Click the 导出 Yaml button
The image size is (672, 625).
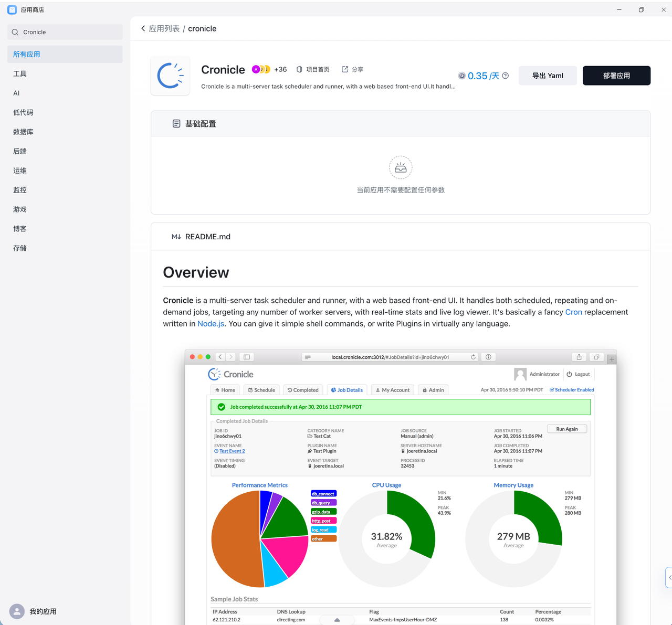[x=548, y=76]
